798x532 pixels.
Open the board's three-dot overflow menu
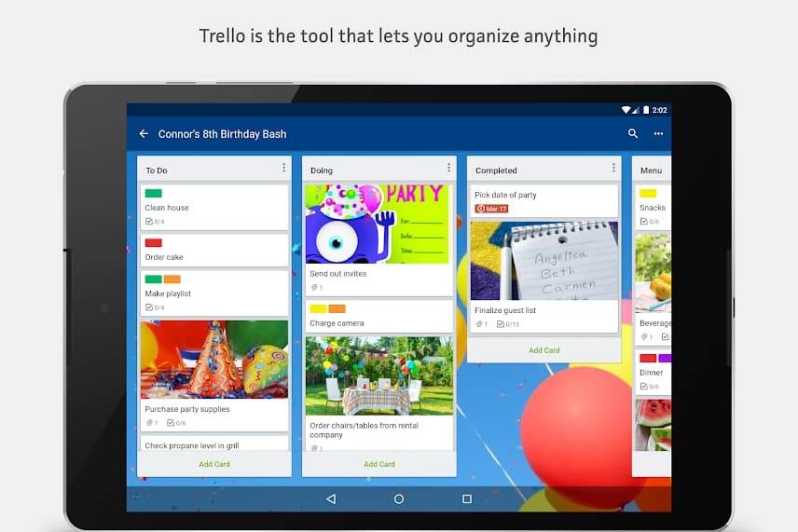pyautogui.click(x=658, y=134)
